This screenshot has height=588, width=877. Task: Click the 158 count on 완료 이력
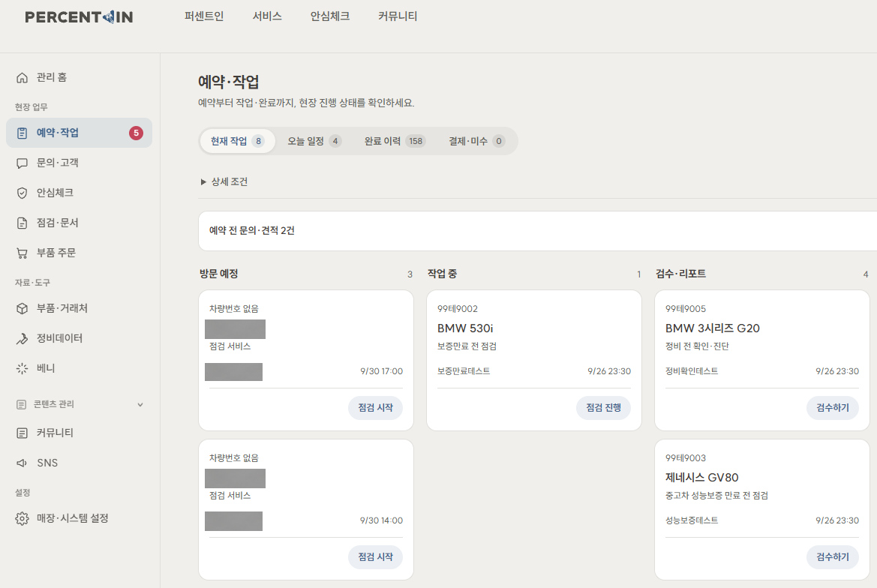(416, 141)
